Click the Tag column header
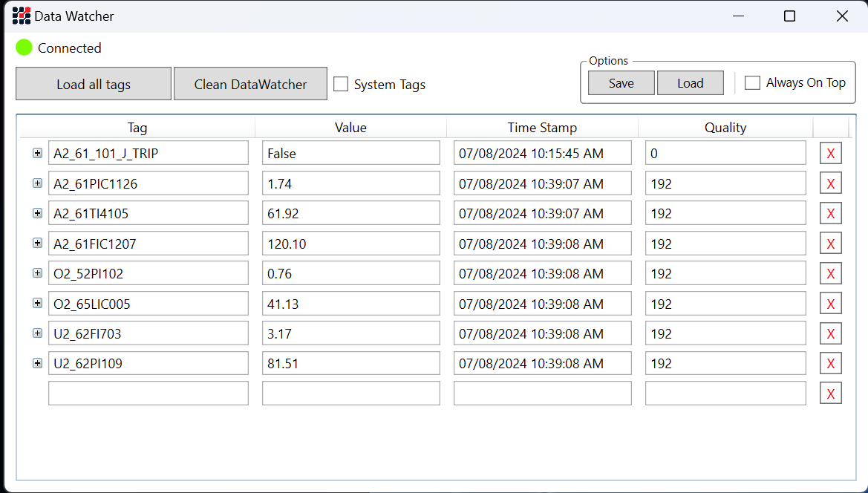 click(137, 128)
